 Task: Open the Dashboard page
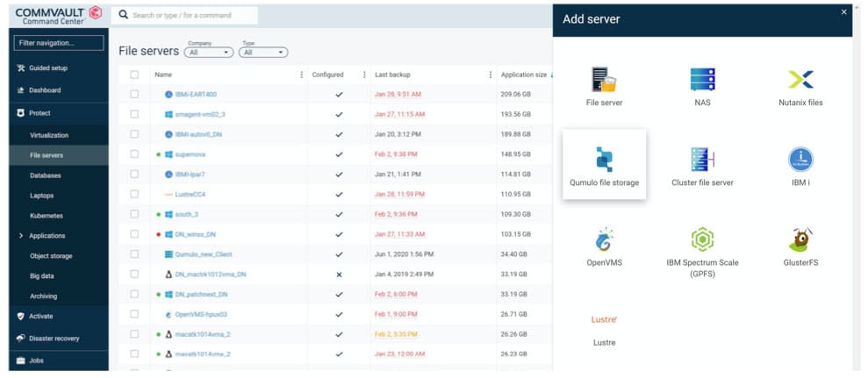click(x=45, y=90)
